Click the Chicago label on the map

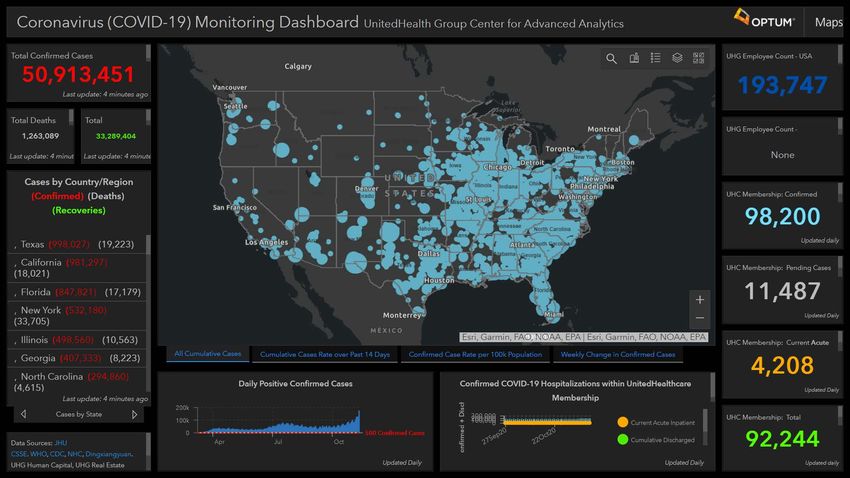tap(497, 167)
